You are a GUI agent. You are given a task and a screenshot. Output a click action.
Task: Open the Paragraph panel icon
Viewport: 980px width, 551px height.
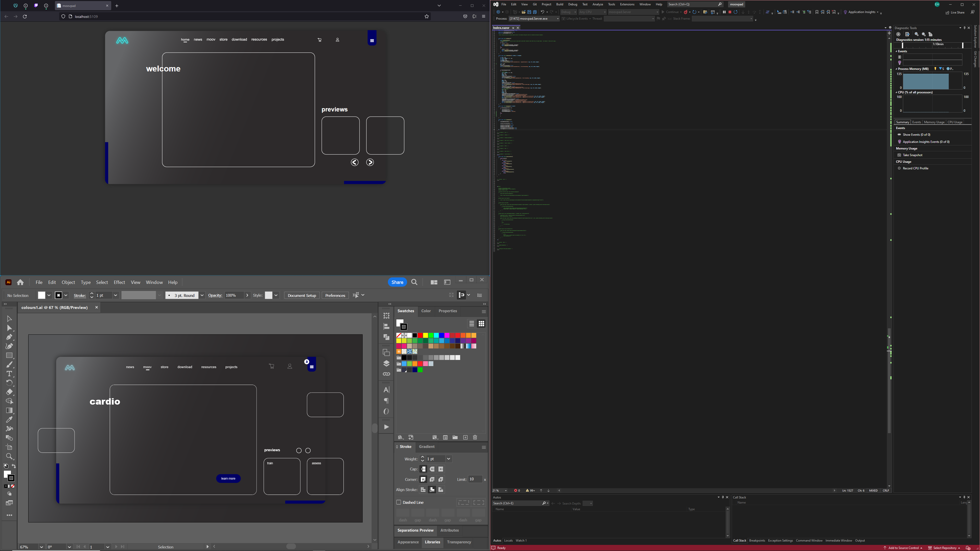pyautogui.click(x=386, y=401)
